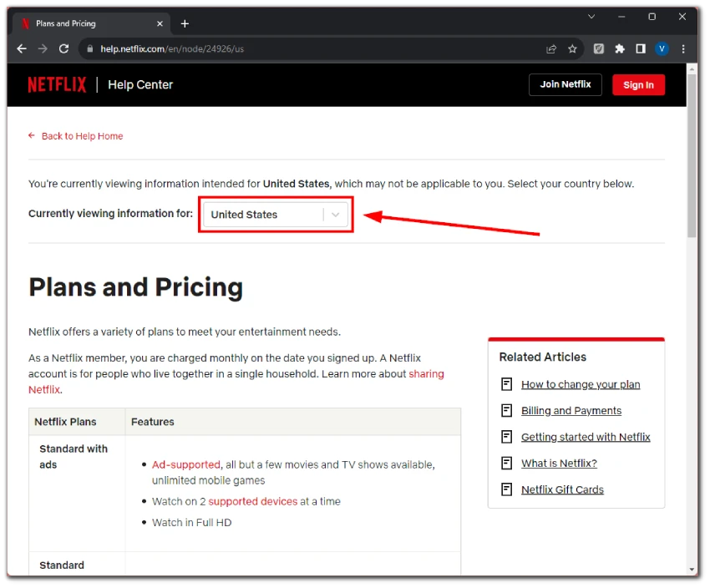Select the Plans and Pricing tab
This screenshot has height=588, width=710.
click(90, 23)
